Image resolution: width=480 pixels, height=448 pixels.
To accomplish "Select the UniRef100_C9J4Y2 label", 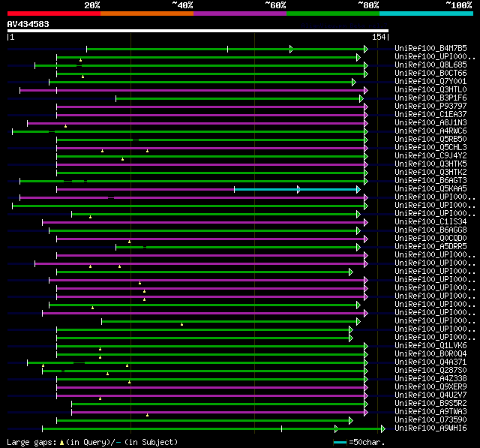I will tap(430, 156).
